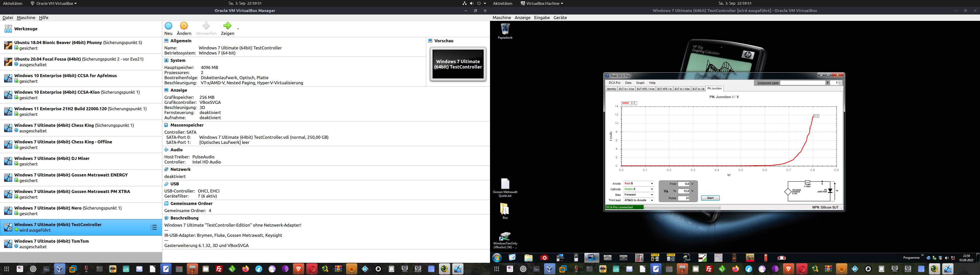
Task: Expand the arrow next to Zeigen
Action: (238, 29)
